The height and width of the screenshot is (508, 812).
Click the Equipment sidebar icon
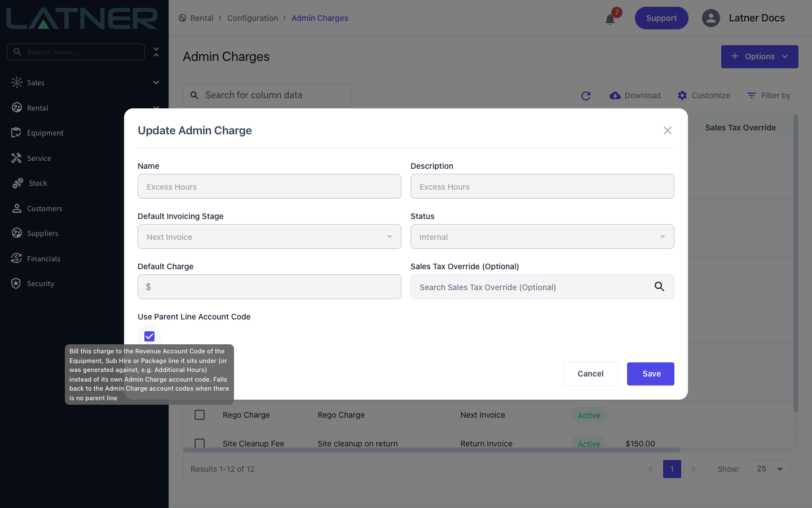16,133
